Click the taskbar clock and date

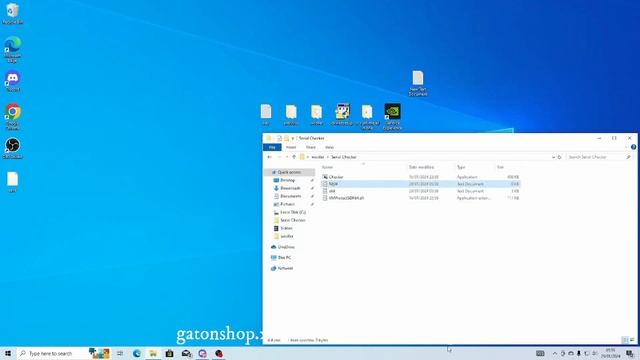pyautogui.click(x=611, y=353)
